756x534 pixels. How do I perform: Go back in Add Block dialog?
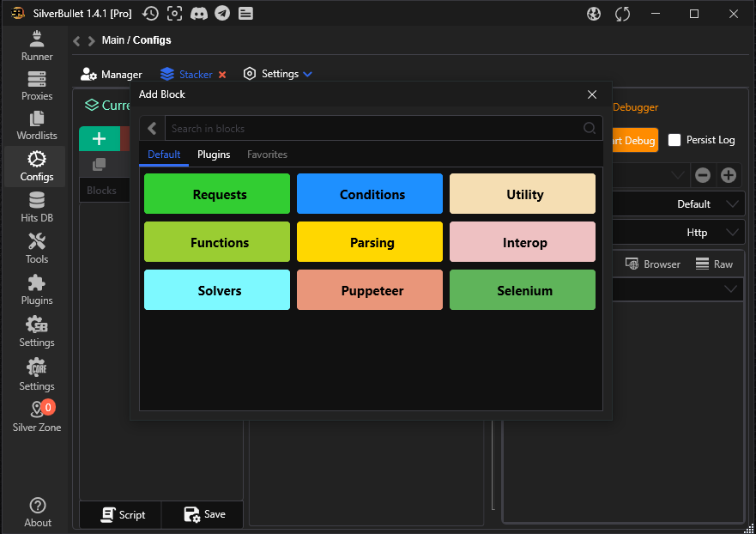pos(153,128)
